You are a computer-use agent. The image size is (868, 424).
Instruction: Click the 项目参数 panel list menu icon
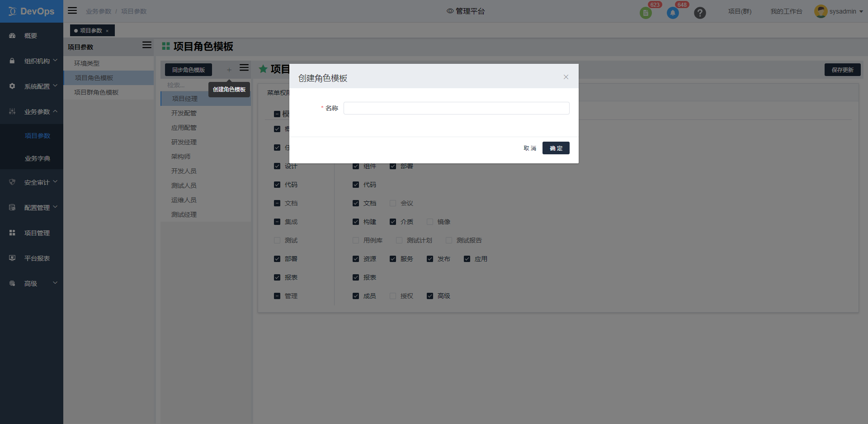click(147, 45)
